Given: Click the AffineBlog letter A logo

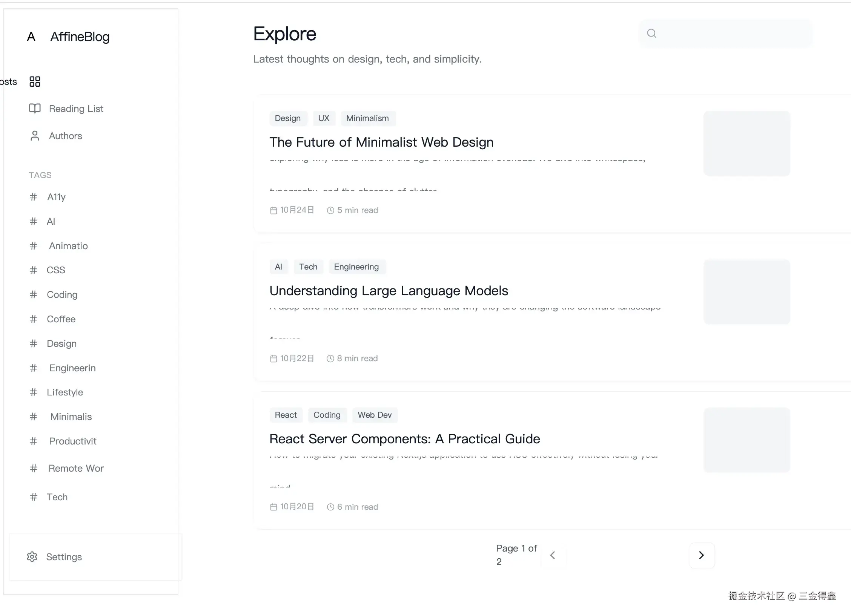Looking at the screenshot, I should pos(31,37).
